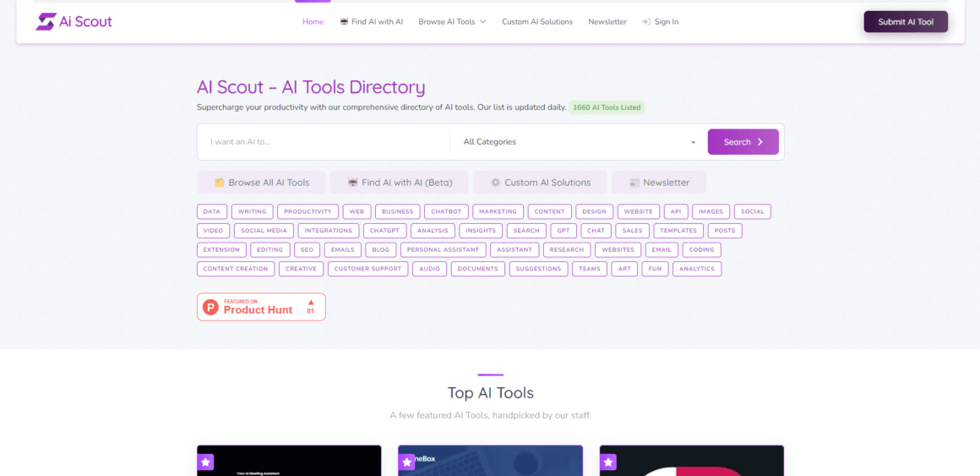Image resolution: width=980 pixels, height=476 pixels.
Task: Open the All Categories dropdown
Action: point(578,142)
